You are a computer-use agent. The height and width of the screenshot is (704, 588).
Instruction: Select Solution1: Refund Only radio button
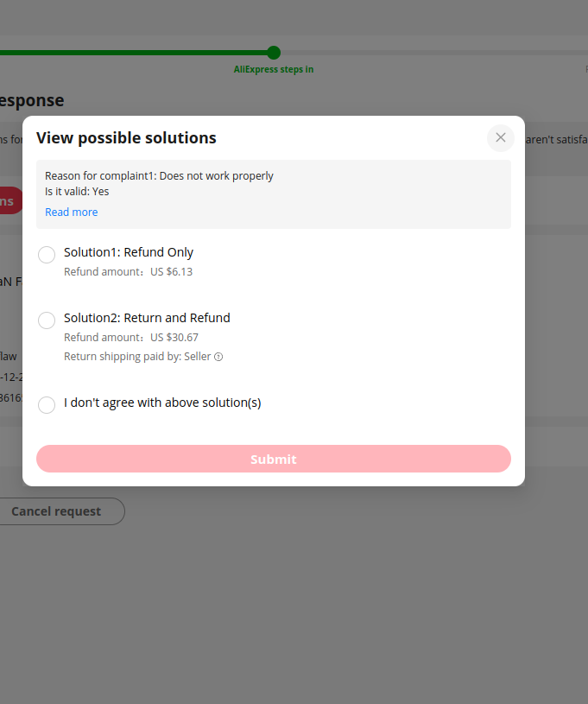coord(47,255)
